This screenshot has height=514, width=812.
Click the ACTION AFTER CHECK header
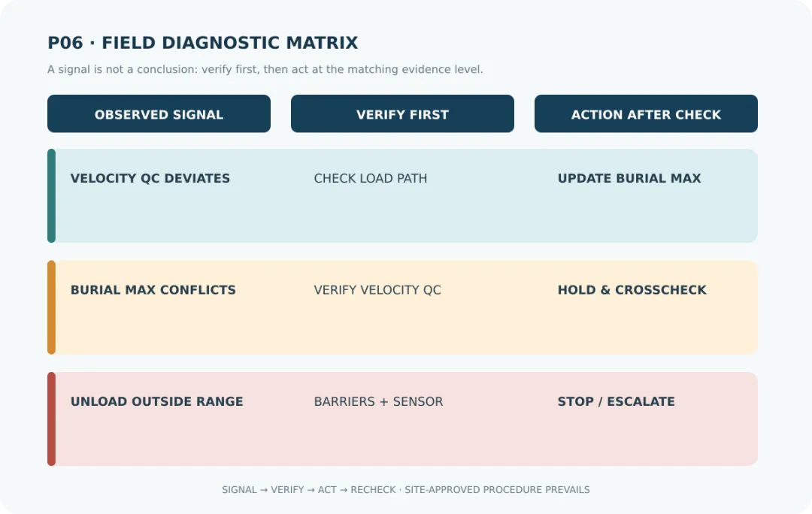tap(646, 114)
